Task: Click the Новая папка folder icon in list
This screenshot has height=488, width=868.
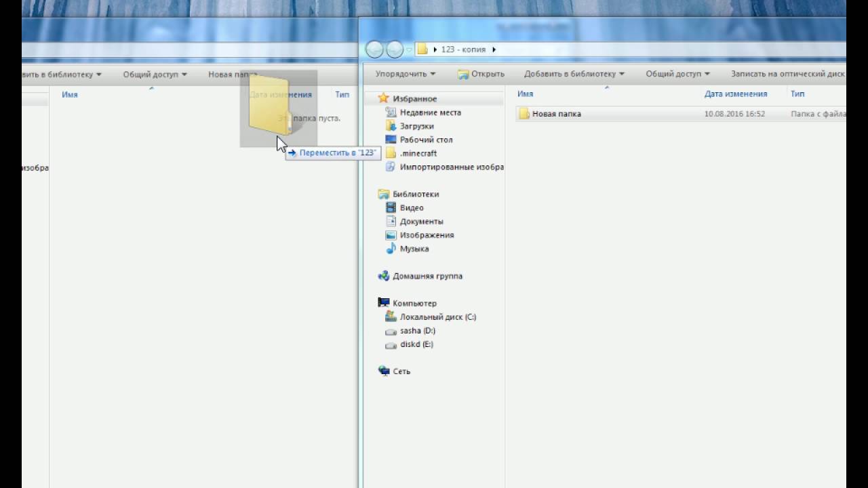Action: tap(524, 114)
